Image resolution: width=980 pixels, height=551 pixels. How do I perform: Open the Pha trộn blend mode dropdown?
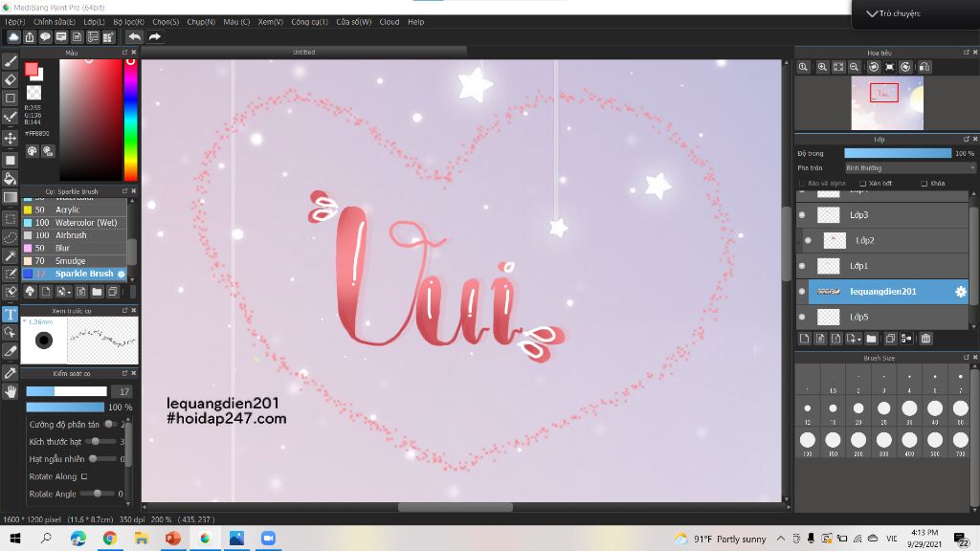click(x=909, y=168)
